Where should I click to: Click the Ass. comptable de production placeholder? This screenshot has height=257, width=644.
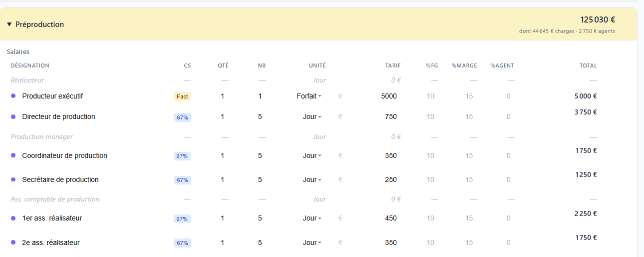click(x=55, y=199)
